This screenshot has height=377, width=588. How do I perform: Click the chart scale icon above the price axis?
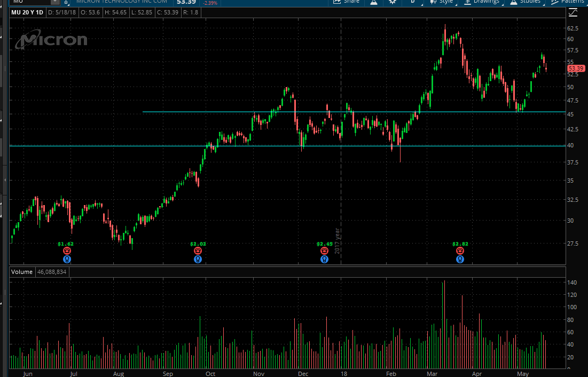coord(573,13)
